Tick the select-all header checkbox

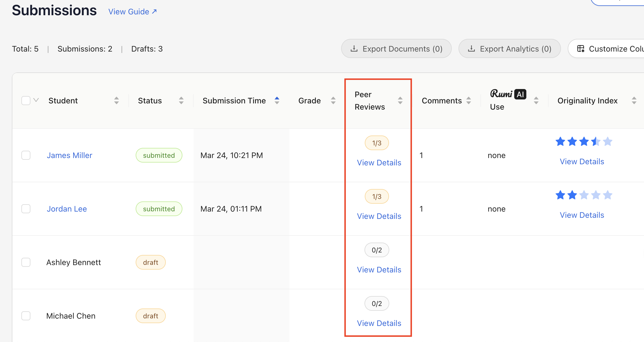pyautogui.click(x=26, y=101)
